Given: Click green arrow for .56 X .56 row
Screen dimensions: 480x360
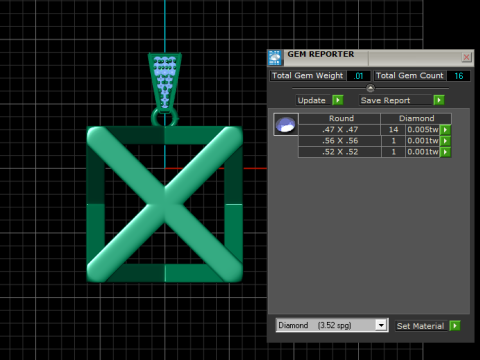Looking at the screenshot, I should 445,141.
